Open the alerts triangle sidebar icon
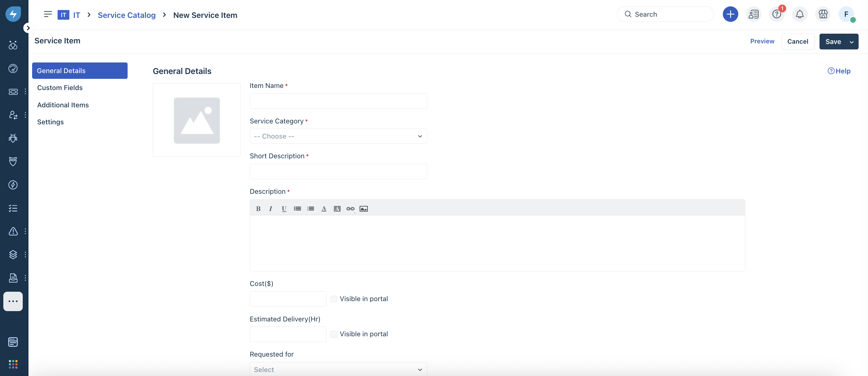The image size is (868, 376). (13, 231)
